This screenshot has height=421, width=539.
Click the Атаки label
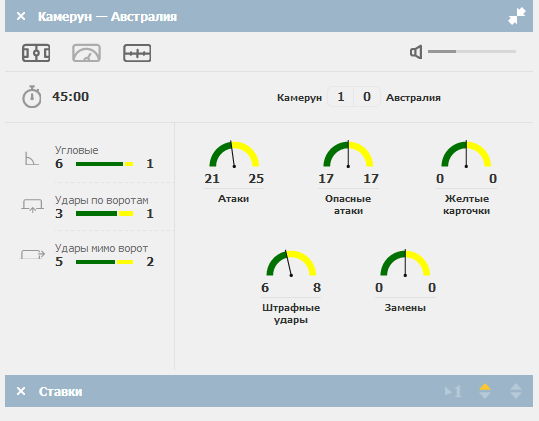(x=233, y=199)
